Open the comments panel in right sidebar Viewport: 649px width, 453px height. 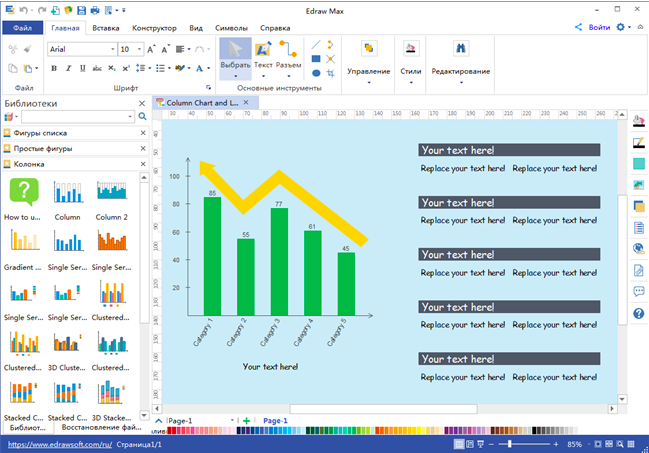pyautogui.click(x=639, y=292)
